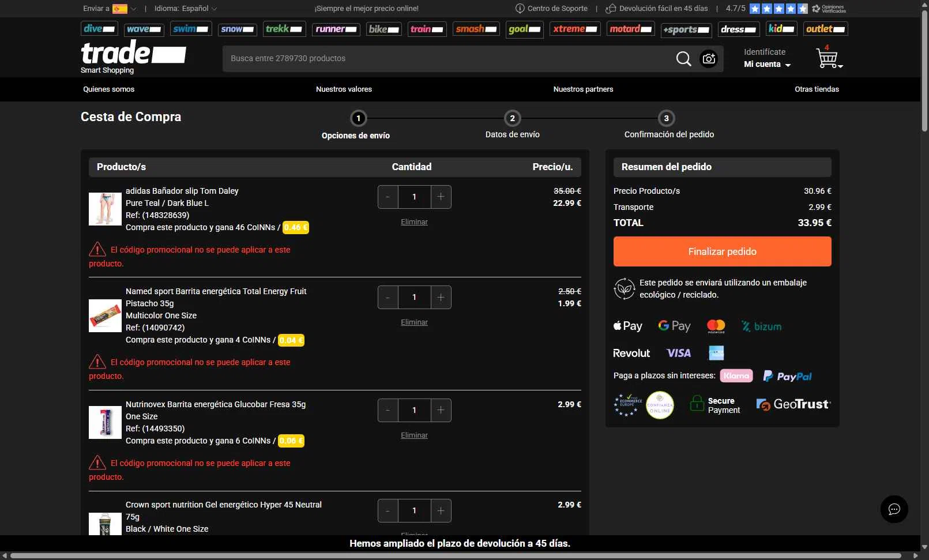929x560 pixels.
Task: Open the swim store tab
Action: pyautogui.click(x=191, y=29)
